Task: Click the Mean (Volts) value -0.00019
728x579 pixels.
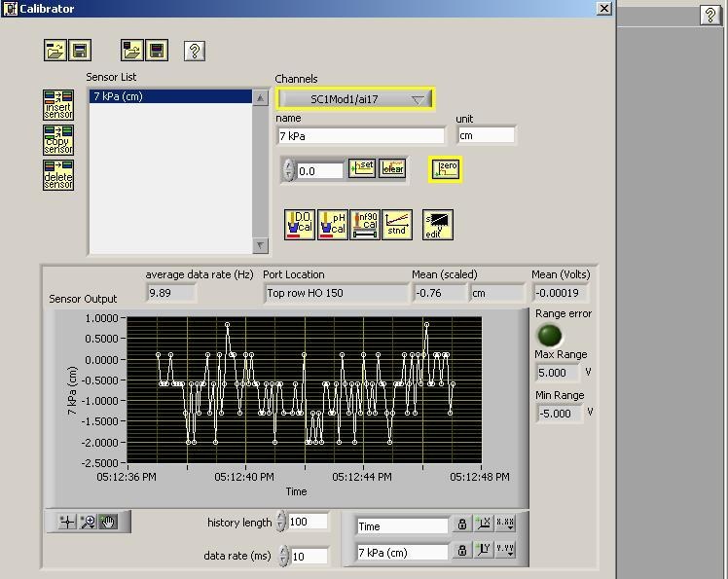Action: 562,293
